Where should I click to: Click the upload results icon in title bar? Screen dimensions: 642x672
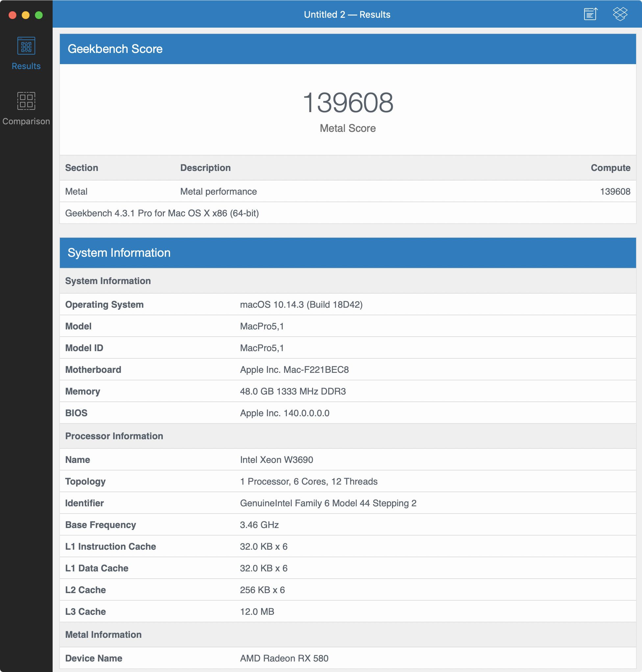(590, 14)
